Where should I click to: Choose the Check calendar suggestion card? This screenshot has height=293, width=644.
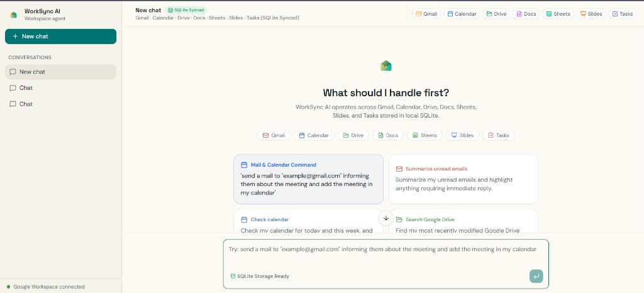[x=308, y=221]
